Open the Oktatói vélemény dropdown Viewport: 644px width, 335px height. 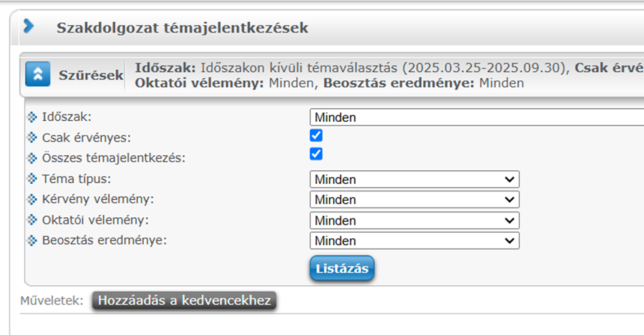pyautogui.click(x=414, y=221)
